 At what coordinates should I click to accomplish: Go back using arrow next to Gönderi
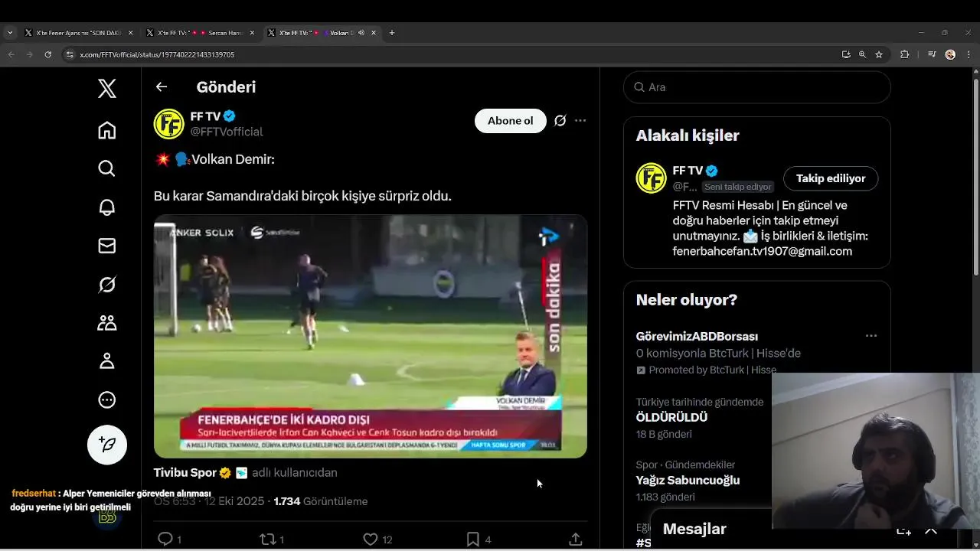tap(162, 86)
